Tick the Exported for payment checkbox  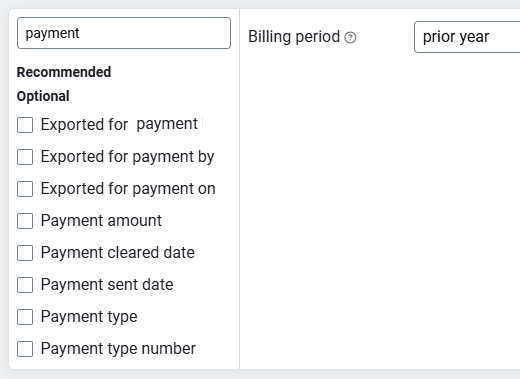tap(25, 125)
